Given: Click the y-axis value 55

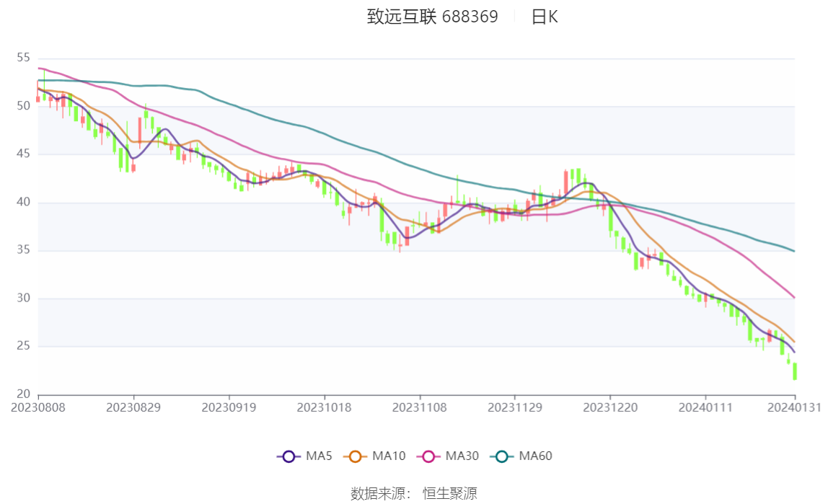Looking at the screenshot, I should (x=23, y=58).
